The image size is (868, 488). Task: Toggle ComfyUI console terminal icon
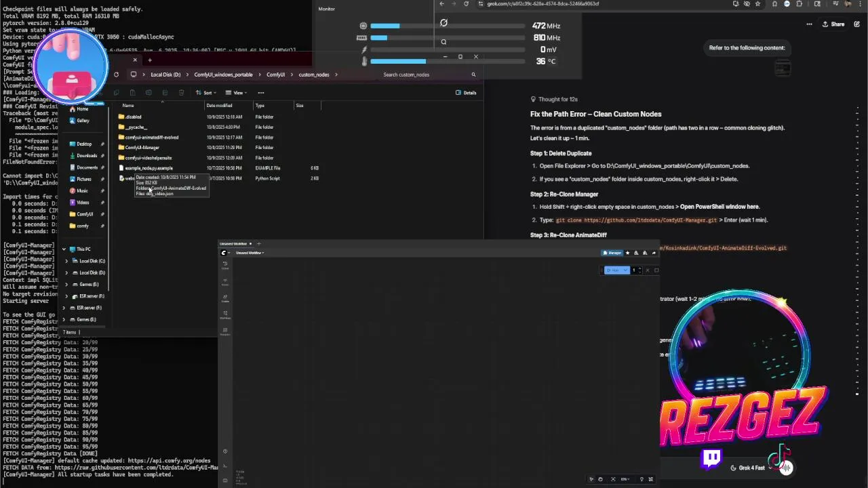[225, 464]
